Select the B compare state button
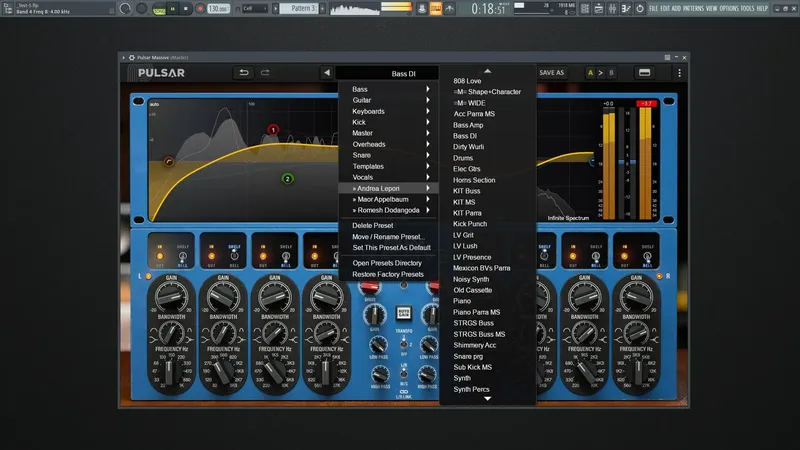800x450 pixels. coord(611,73)
